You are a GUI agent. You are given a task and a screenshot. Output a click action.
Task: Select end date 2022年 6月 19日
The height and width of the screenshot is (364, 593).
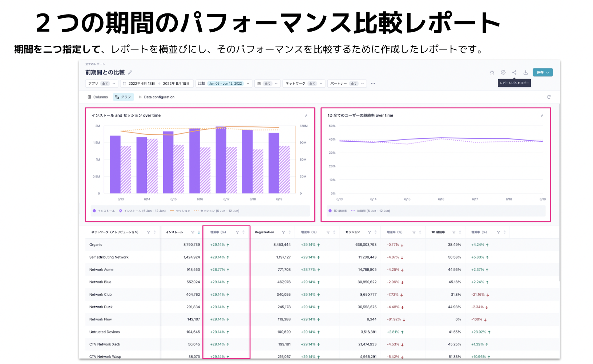point(176,84)
